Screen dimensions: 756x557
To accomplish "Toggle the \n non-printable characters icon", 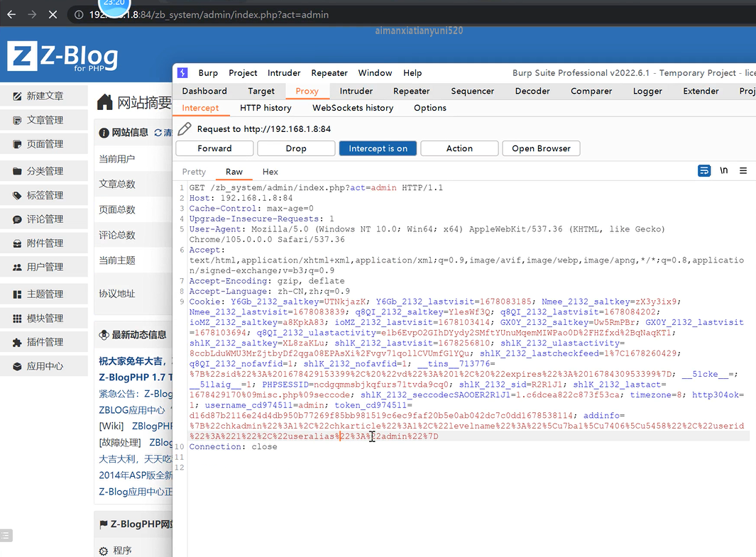I will coord(723,170).
